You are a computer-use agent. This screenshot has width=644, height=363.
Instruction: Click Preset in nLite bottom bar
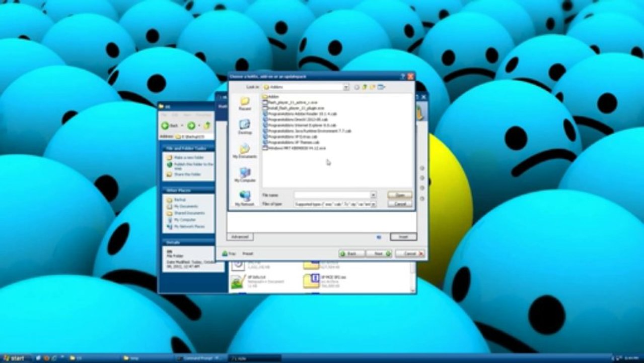(248, 254)
